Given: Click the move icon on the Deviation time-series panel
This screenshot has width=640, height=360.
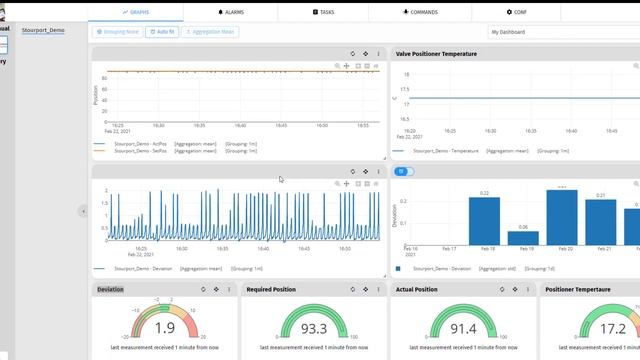Looking at the screenshot, I should 365,172.
